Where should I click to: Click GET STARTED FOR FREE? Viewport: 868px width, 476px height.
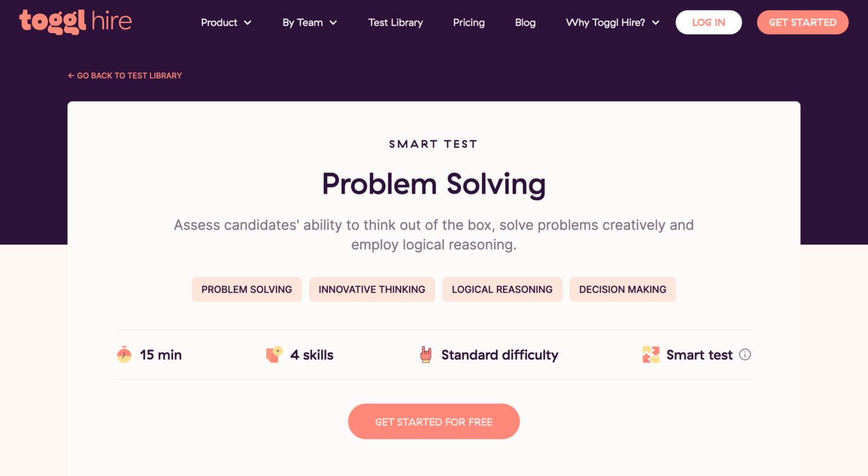(434, 421)
